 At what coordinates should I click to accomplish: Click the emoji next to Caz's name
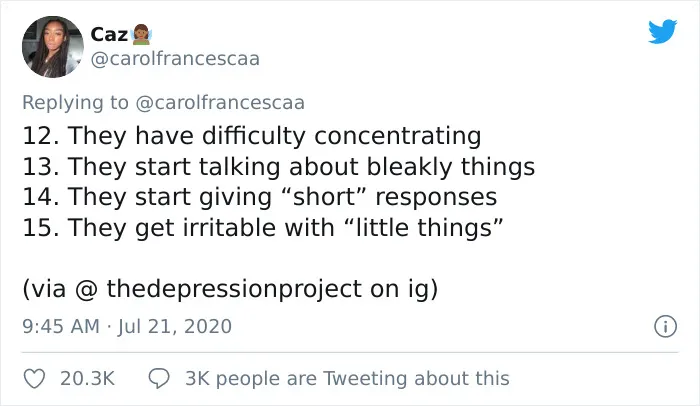[142, 35]
